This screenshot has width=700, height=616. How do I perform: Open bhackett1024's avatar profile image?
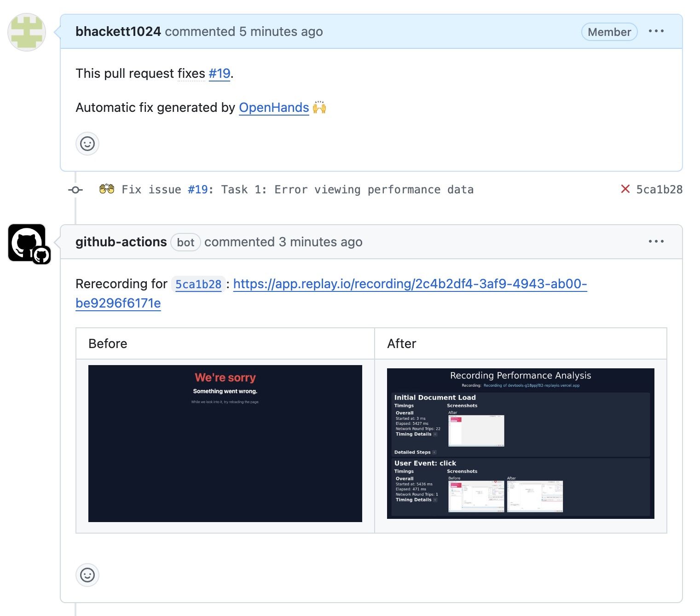(27, 32)
